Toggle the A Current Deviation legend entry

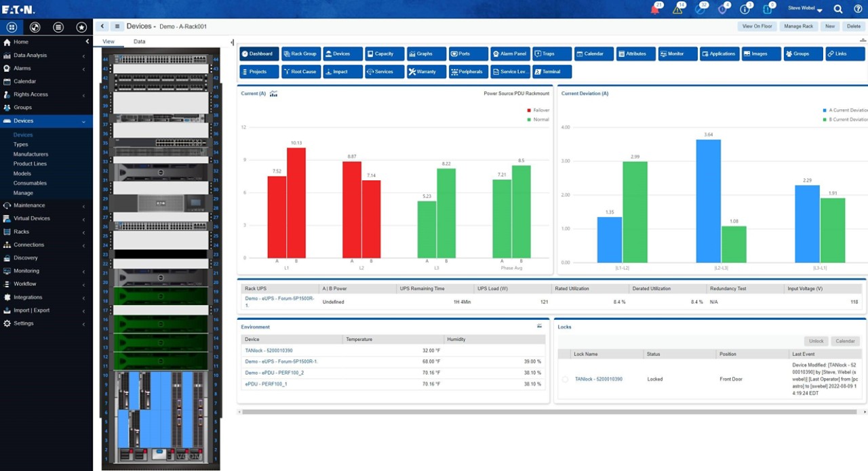(x=844, y=110)
